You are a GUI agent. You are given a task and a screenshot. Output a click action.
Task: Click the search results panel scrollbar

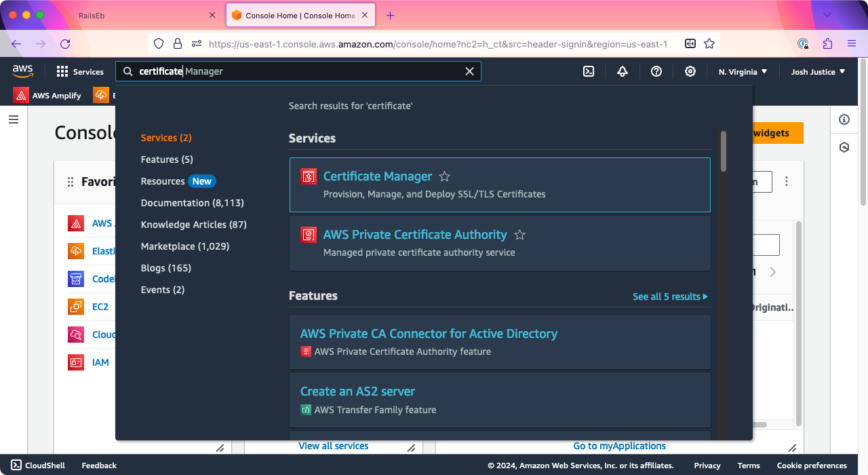tap(724, 151)
